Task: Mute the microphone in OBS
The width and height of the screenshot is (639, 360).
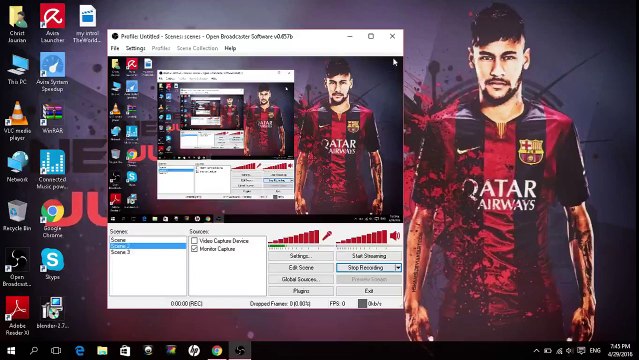Action: [326, 236]
